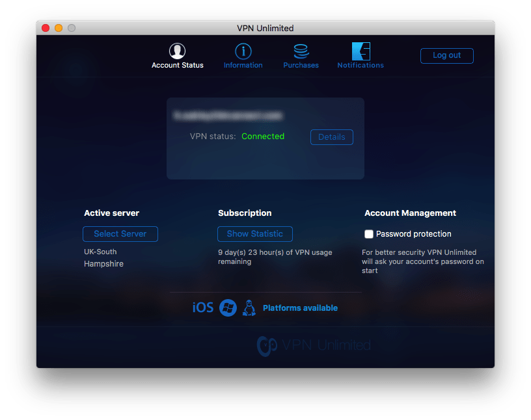Switch to the Purchases tab label
The height and width of the screenshot is (420, 531).
[x=301, y=66]
